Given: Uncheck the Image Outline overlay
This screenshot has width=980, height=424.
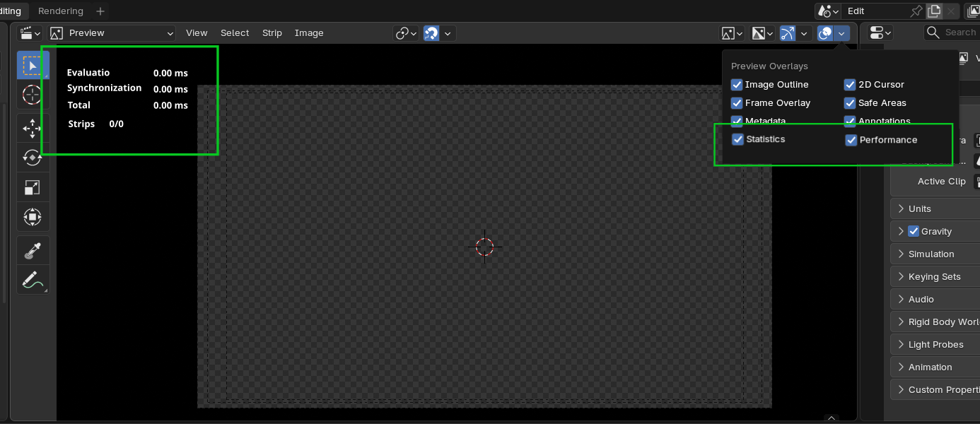Looking at the screenshot, I should [x=737, y=85].
